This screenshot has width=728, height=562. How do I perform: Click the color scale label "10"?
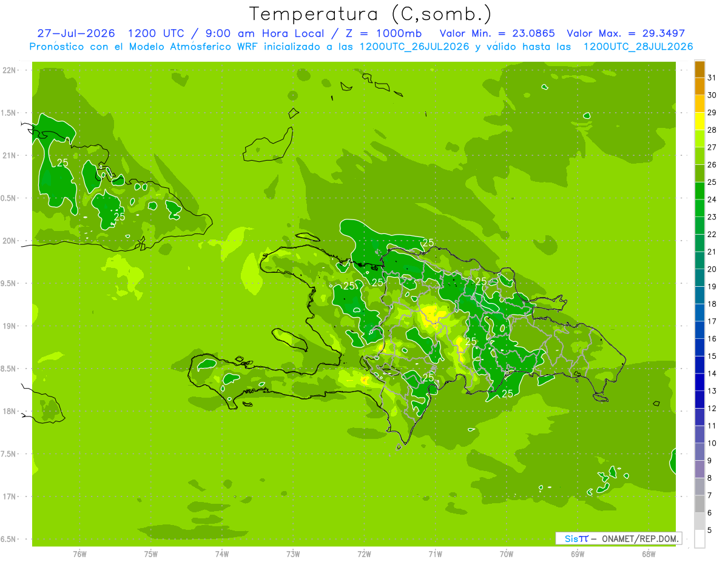[x=712, y=443]
